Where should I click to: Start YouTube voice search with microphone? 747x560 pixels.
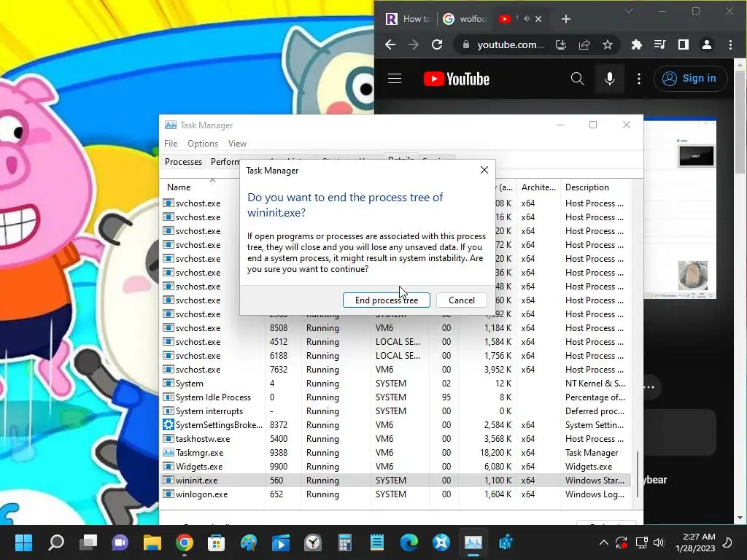[609, 79]
